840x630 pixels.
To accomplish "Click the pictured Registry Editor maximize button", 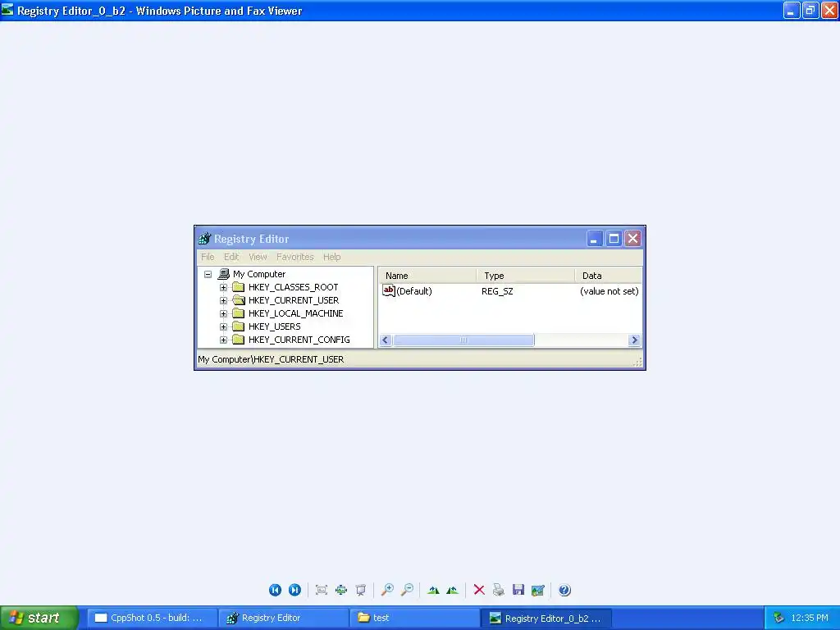I will pyautogui.click(x=614, y=239).
